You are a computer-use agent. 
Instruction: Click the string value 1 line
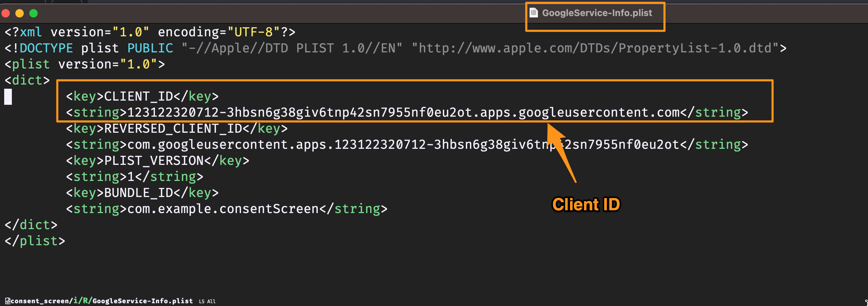[135, 177]
